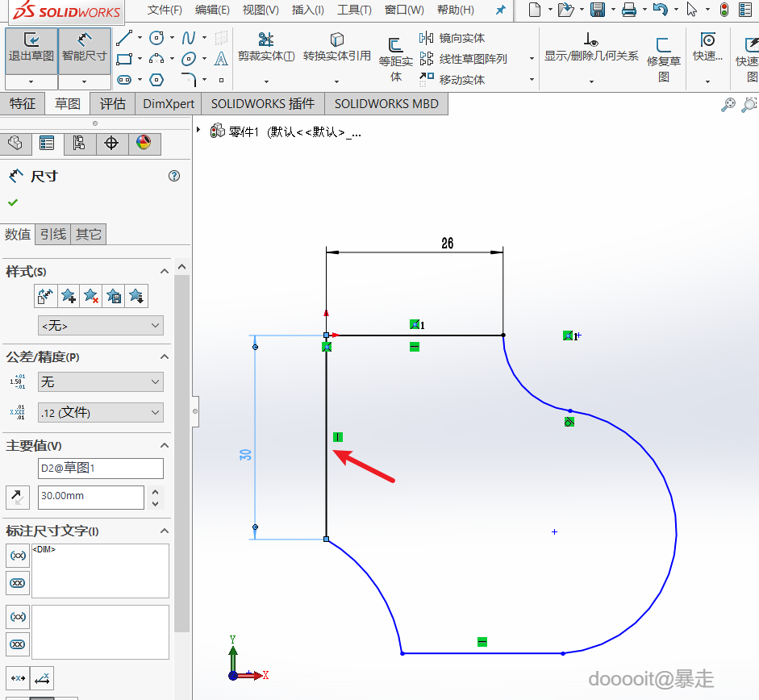
Task: Switch to the 引线 tab
Action: [52, 235]
